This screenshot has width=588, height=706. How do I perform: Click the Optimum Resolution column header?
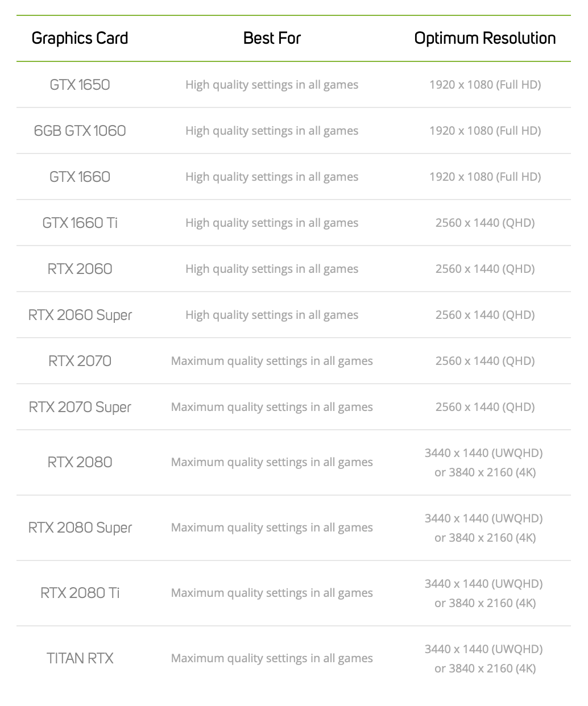[485, 39]
